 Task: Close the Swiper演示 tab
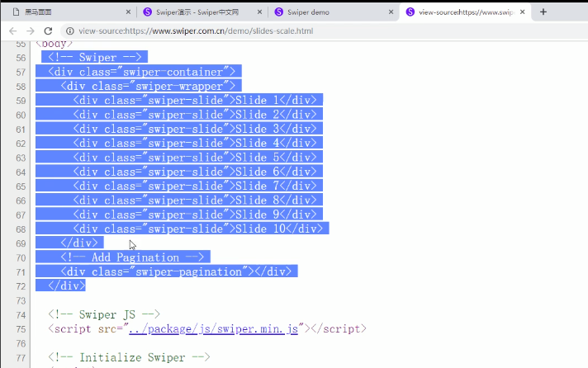point(259,12)
